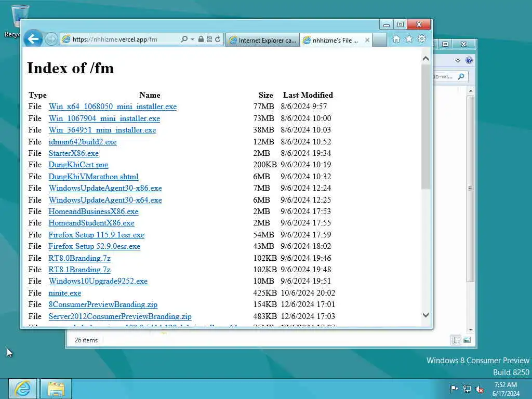Click the 'Last Modified' column header
Viewport: 532px width, 399px height.
coord(308,96)
